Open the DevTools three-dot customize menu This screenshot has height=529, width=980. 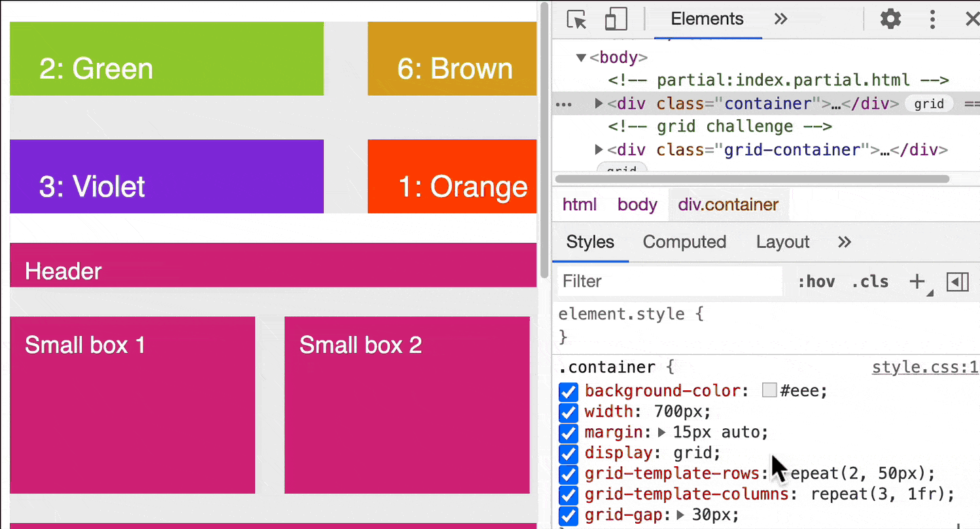click(x=932, y=19)
